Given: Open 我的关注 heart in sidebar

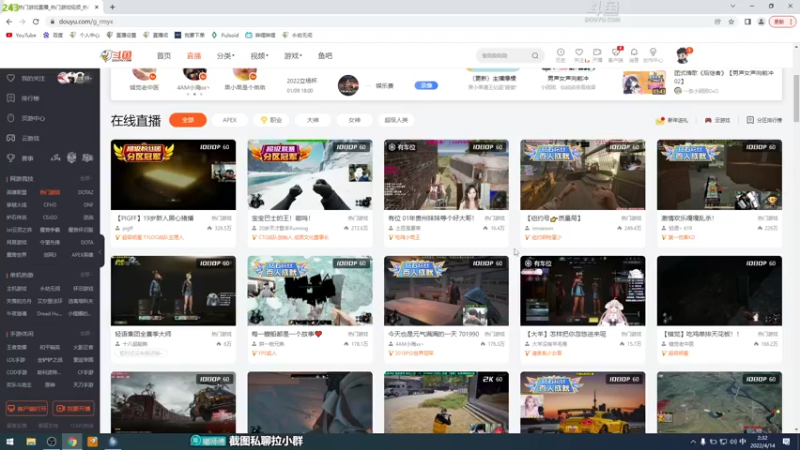Looking at the screenshot, I should (11, 78).
